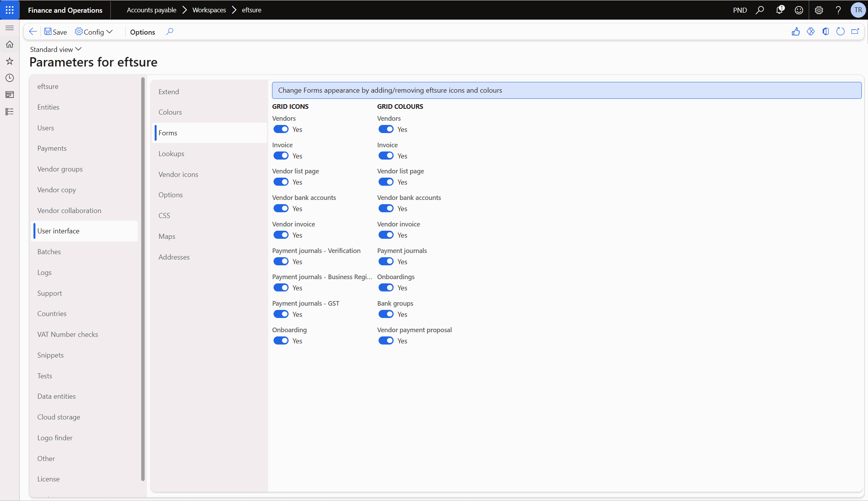Click the thumbs-up icon in the action pane

796,32
